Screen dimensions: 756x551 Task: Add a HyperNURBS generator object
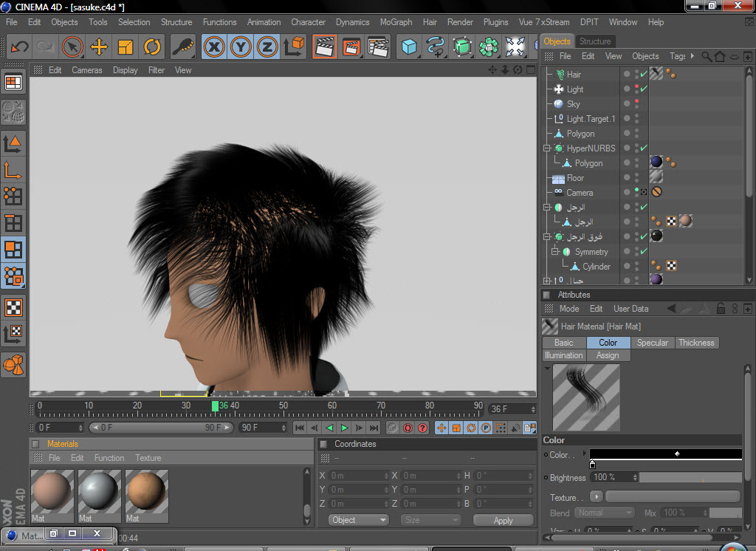(462, 47)
